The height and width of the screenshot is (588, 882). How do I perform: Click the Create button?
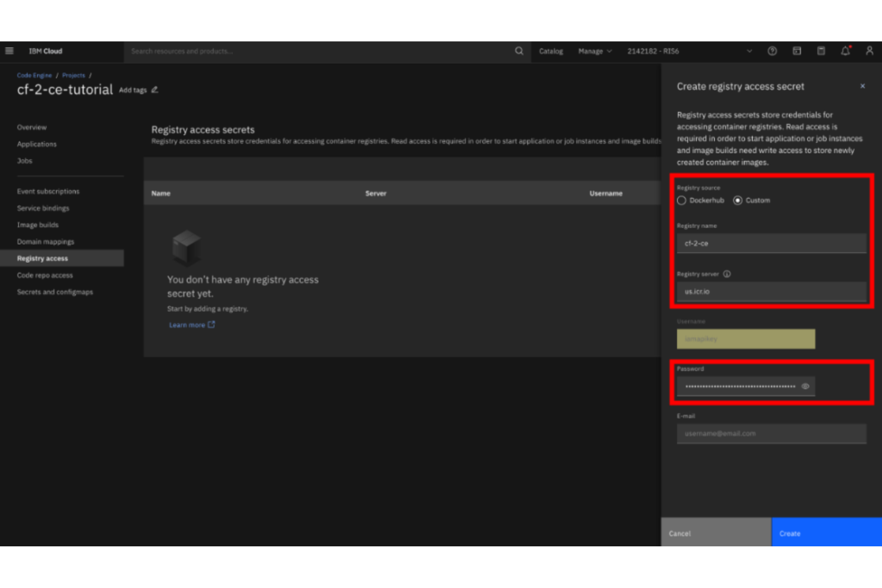point(790,533)
